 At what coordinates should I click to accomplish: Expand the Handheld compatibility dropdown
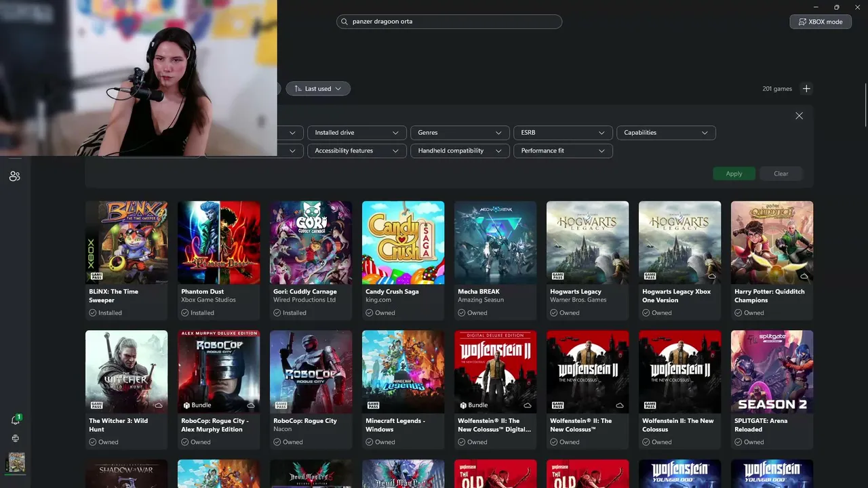pos(460,151)
